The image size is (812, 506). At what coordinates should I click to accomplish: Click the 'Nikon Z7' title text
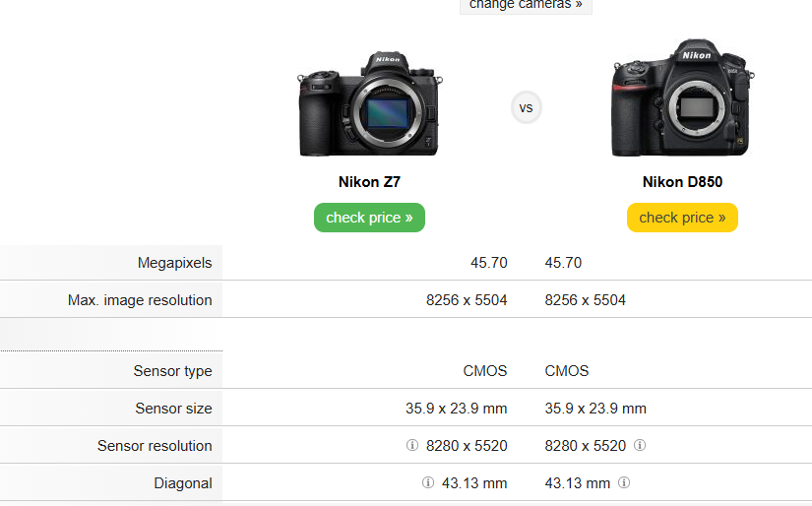pyautogui.click(x=369, y=182)
